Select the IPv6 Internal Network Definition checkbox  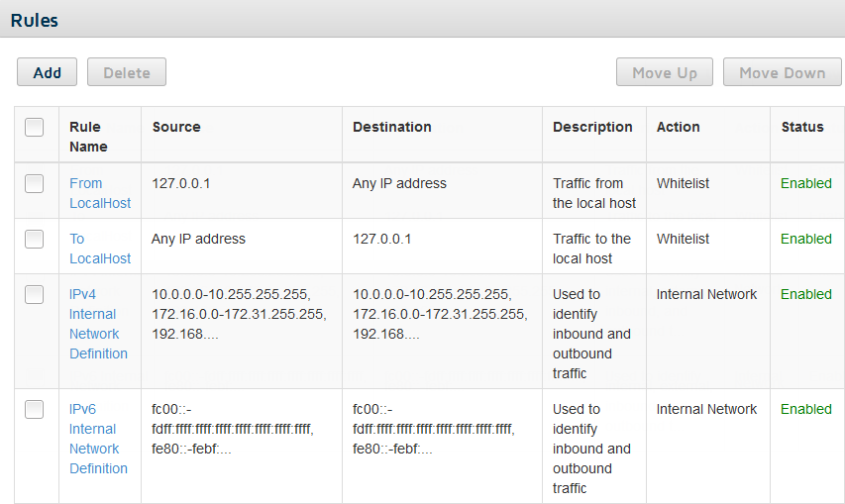(34, 409)
